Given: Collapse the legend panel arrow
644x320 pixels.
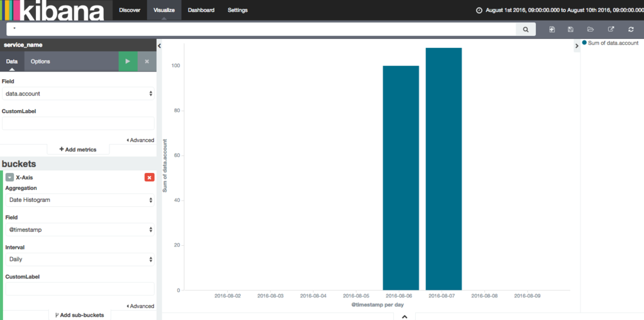Looking at the screenshot, I should (577, 46).
